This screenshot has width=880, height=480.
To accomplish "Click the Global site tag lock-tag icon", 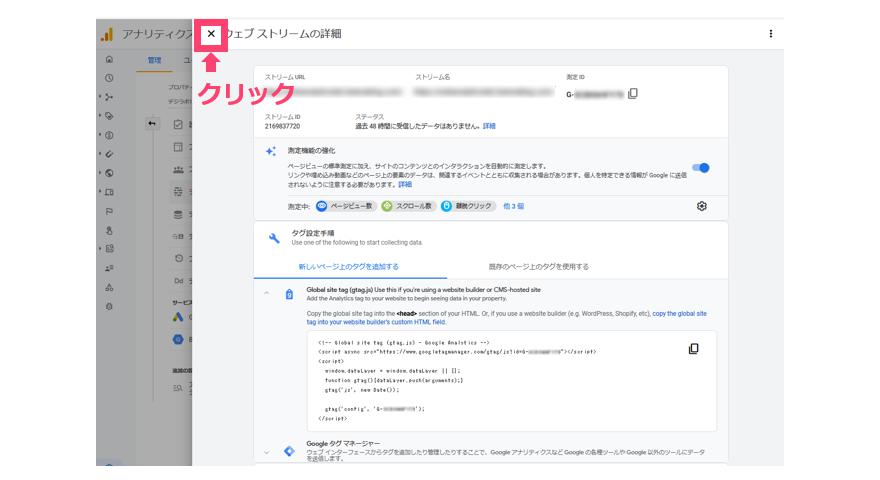I will pos(289,294).
